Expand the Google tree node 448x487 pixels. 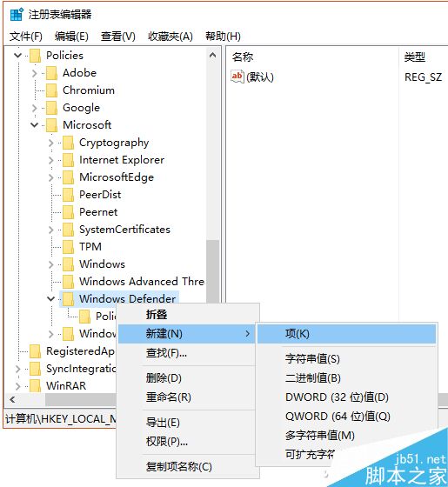pos(35,108)
